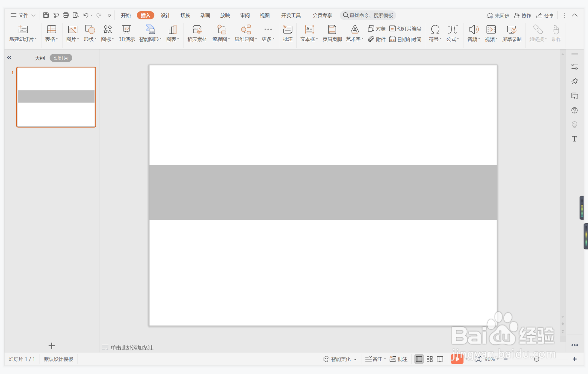
Task: Open the 流程图 flowchart tool
Action: tap(221, 33)
